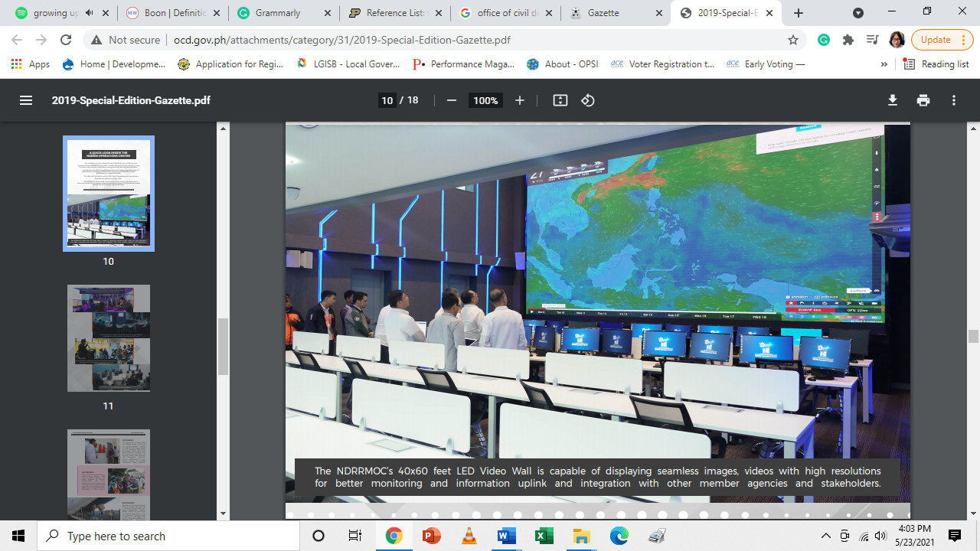Open the 'Performance Maga...' bookmark
This screenshot has height=551, width=980.
click(464, 64)
